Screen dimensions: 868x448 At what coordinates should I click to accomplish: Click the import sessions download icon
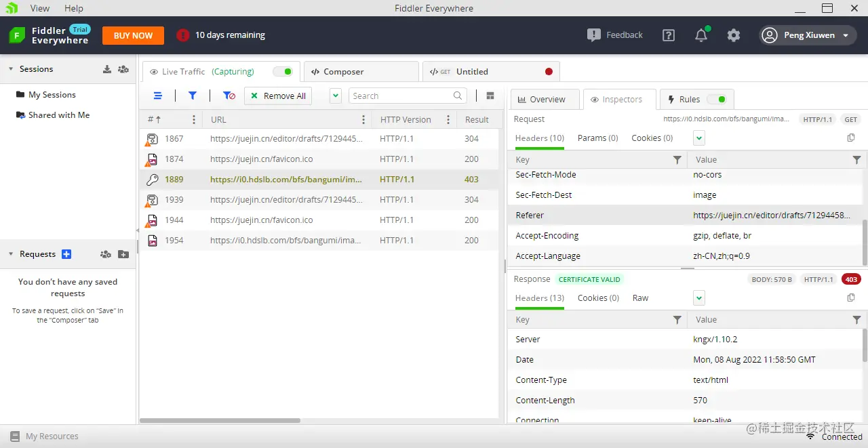click(107, 69)
